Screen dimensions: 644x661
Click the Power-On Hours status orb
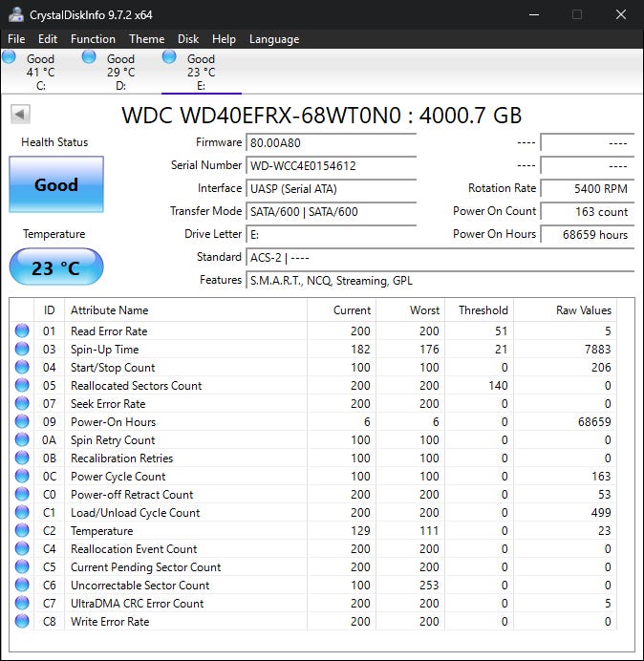tap(22, 422)
